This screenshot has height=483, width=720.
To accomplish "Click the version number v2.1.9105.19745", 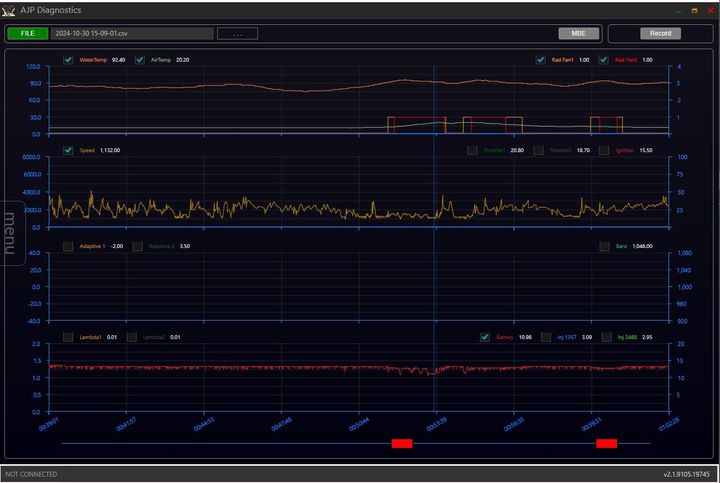I will pos(686,474).
